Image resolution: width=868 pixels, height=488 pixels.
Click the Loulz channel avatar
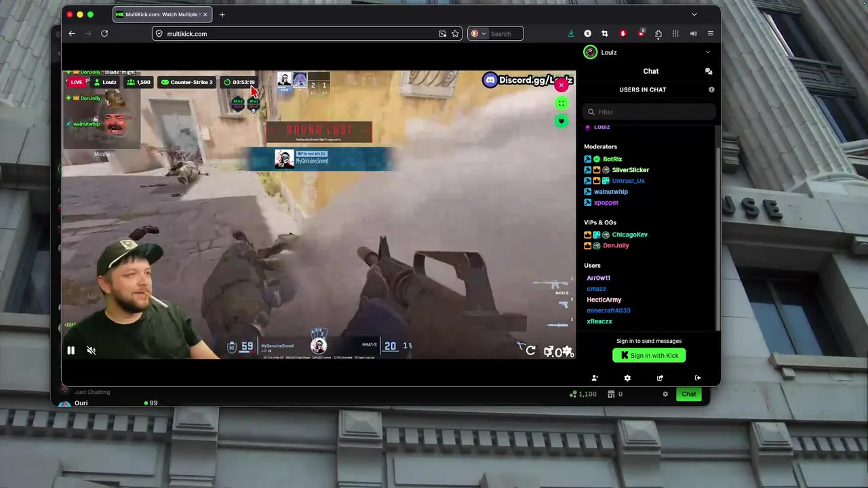coord(591,52)
